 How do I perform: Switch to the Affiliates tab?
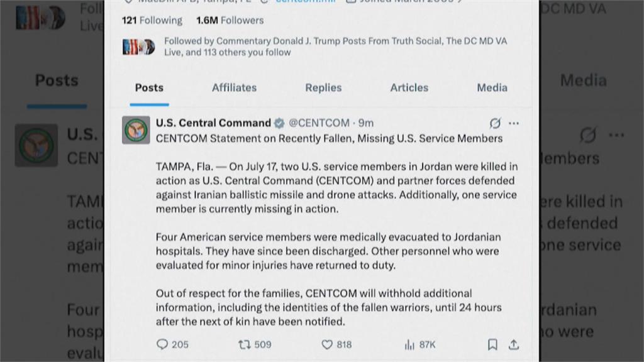tap(234, 88)
